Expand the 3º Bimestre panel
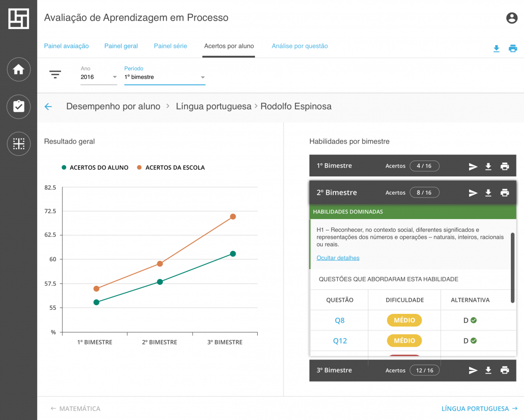The width and height of the screenshot is (524, 420). pyautogui.click(x=334, y=370)
